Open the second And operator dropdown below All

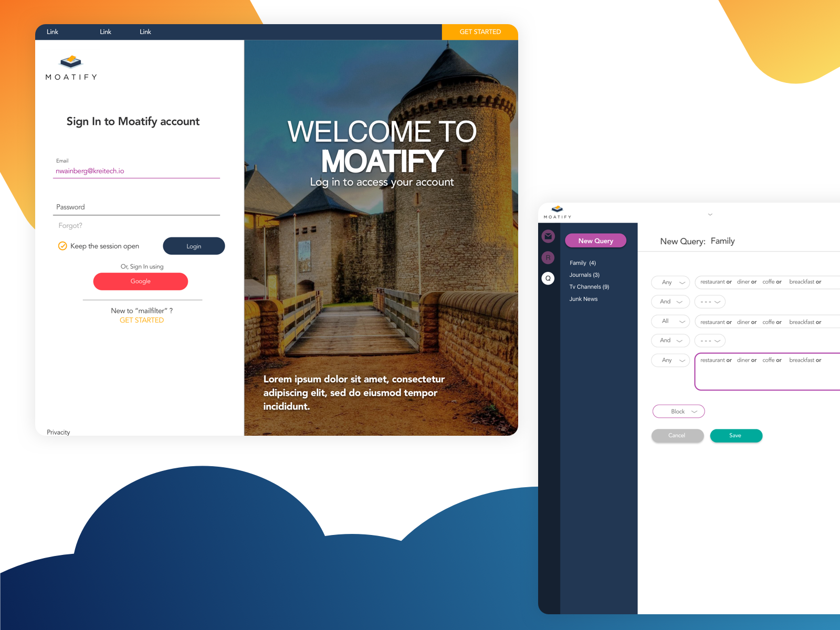(670, 341)
